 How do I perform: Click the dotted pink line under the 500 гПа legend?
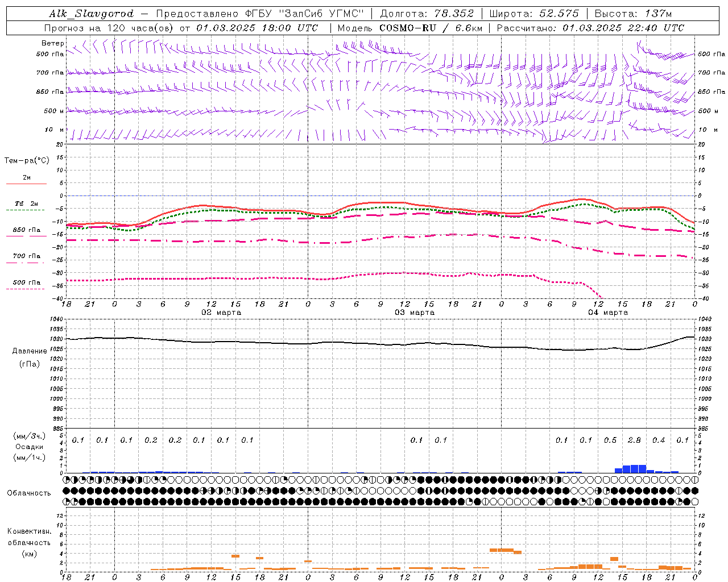26,289
